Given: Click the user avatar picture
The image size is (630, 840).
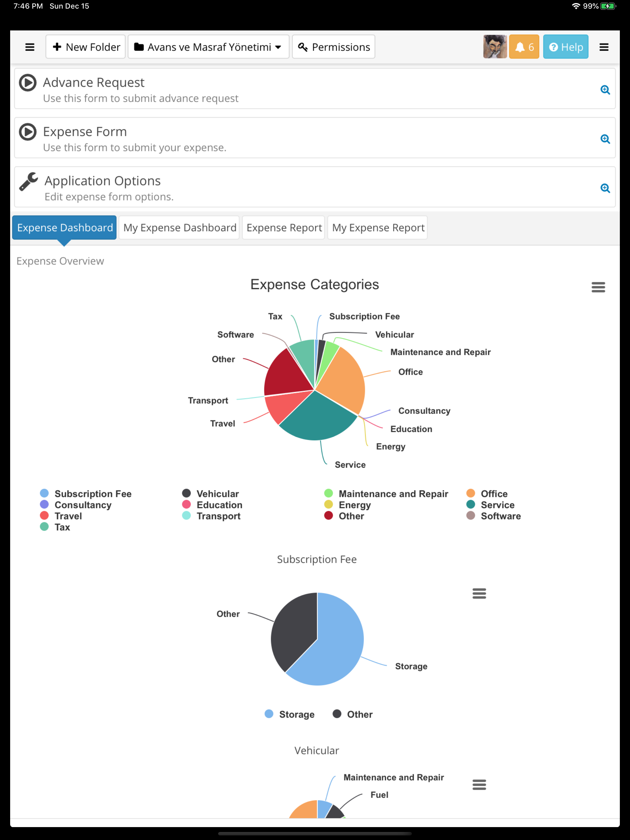Looking at the screenshot, I should click(495, 47).
